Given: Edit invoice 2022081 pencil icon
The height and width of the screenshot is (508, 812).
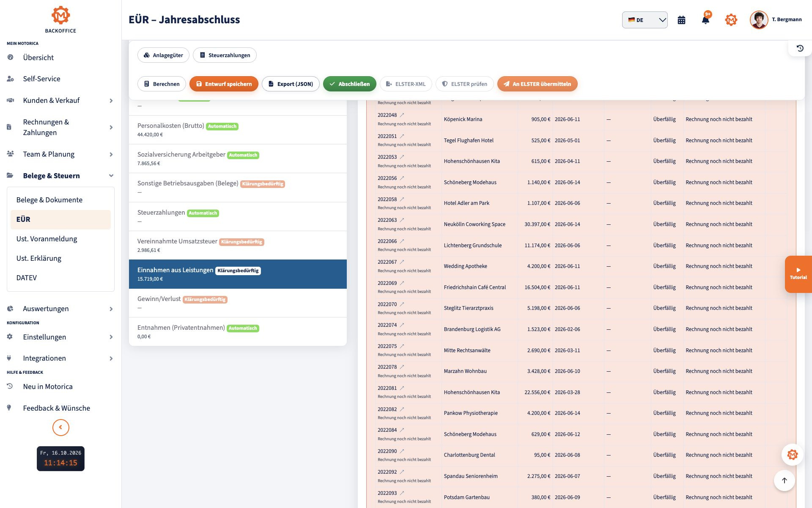Looking at the screenshot, I should [x=402, y=388].
